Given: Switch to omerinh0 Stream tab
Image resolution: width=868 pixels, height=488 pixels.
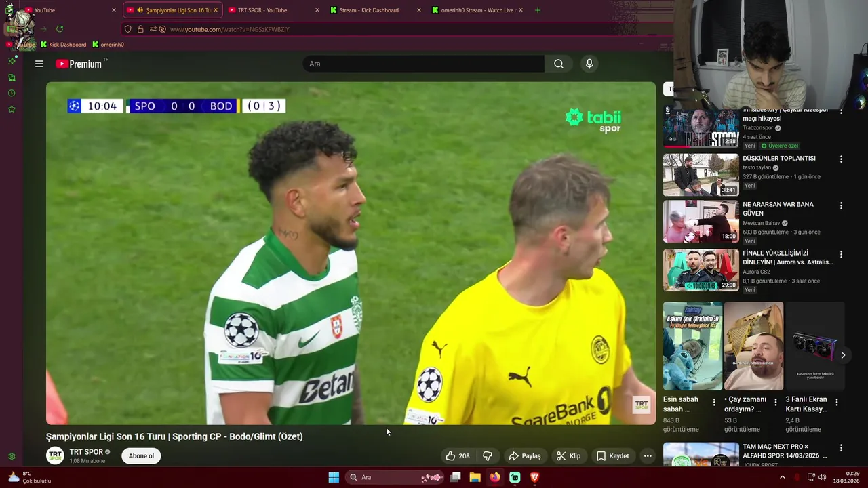Looking at the screenshot, I should pyautogui.click(x=477, y=10).
